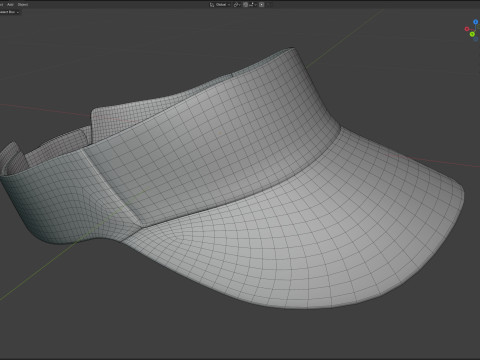This screenshot has height=360, width=480.
Task: Click the red X axis gizmo handle
Action: (467, 29)
